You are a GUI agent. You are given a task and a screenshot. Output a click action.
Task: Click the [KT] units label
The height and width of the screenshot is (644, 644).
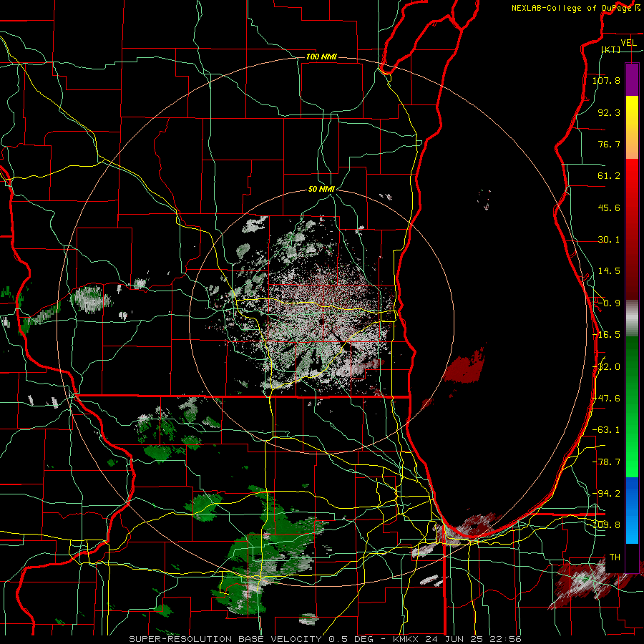(x=611, y=49)
